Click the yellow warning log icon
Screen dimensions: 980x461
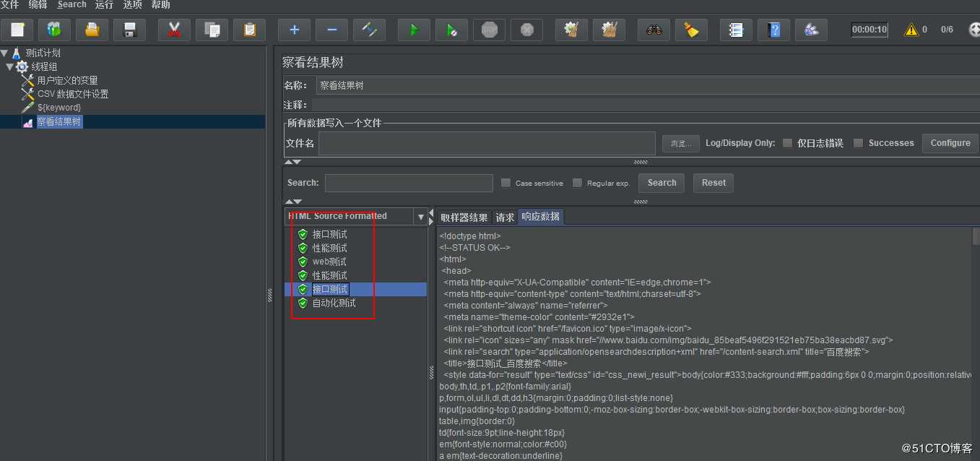click(911, 30)
